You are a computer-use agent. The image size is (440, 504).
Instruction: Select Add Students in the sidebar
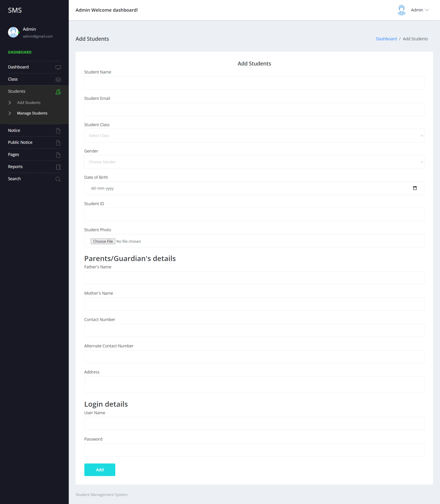(x=29, y=103)
